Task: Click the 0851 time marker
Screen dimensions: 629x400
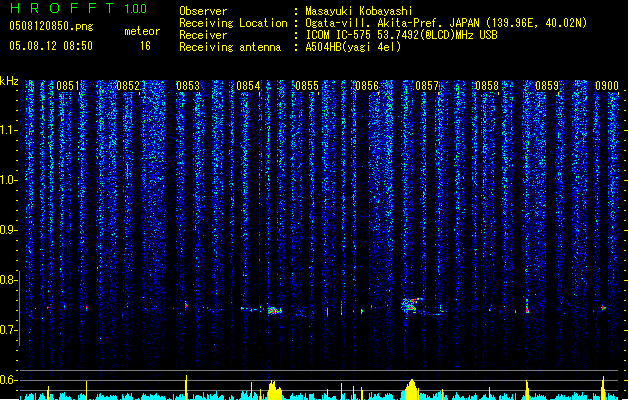Action: pyautogui.click(x=68, y=86)
